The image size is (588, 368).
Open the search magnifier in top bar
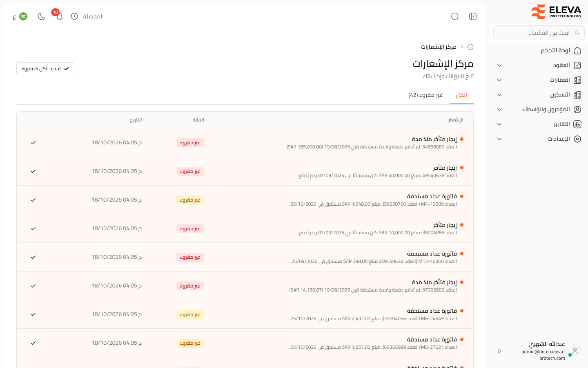click(455, 16)
